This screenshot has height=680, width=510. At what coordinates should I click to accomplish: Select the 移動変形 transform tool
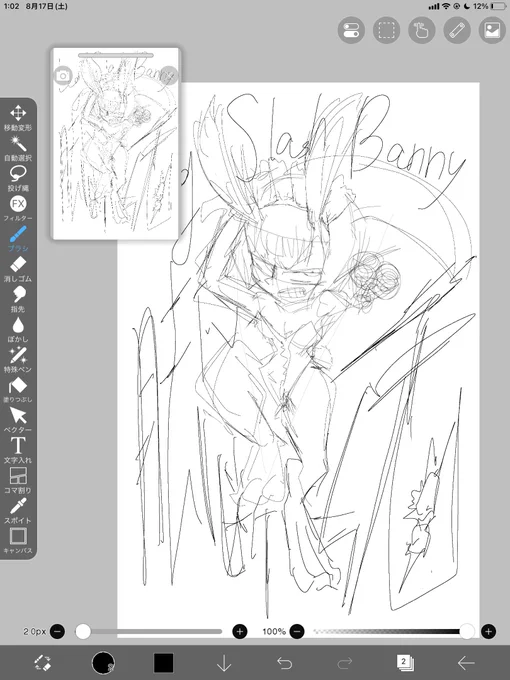18,118
